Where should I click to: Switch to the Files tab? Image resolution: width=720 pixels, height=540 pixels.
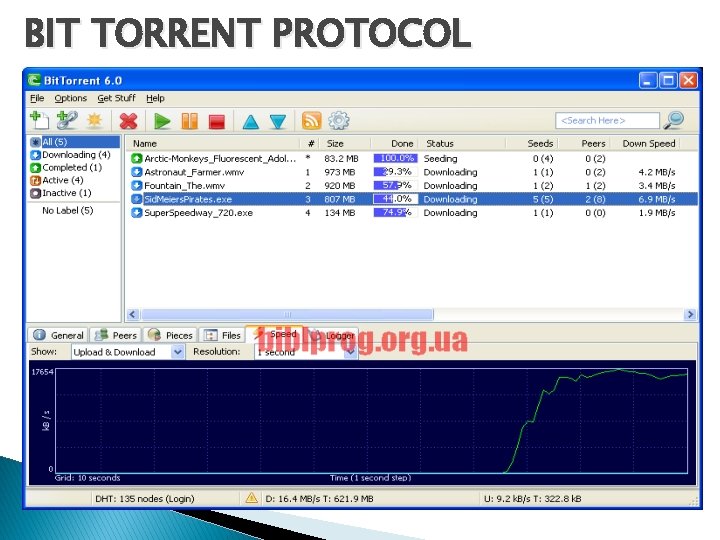222,335
